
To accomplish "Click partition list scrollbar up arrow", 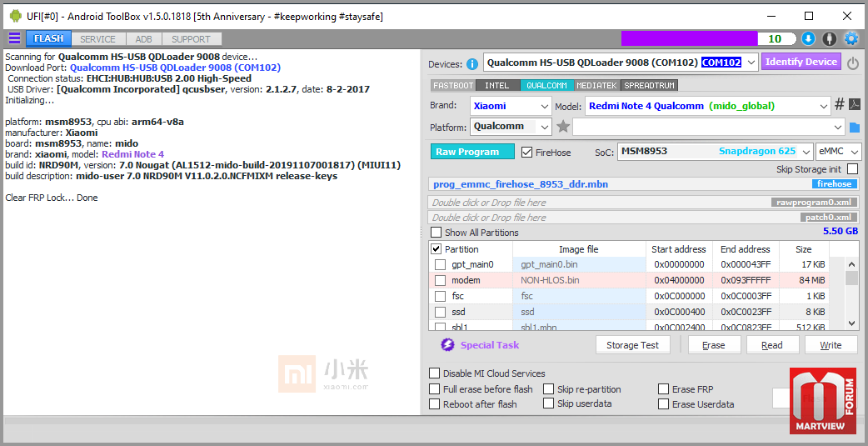I will click(852, 263).
